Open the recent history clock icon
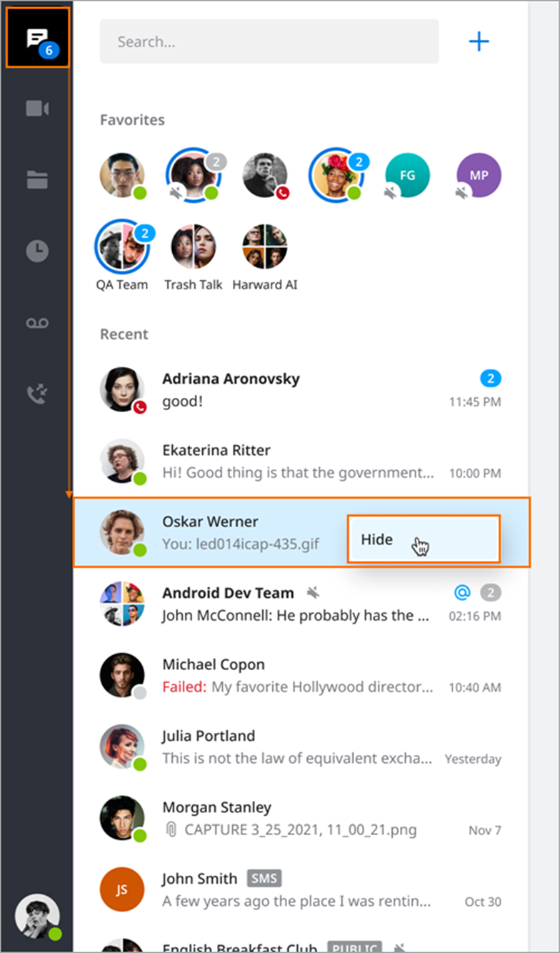 pos(37,251)
